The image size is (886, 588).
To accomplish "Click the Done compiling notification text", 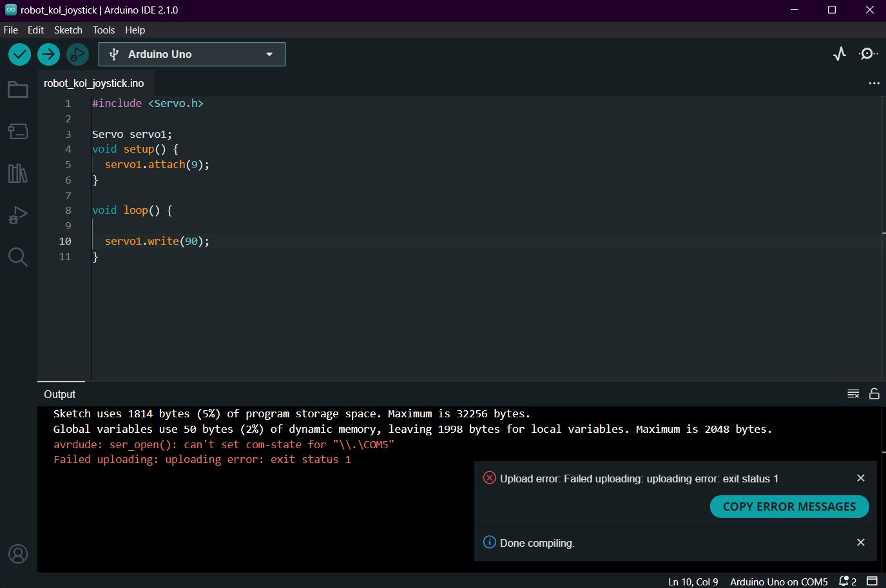I will pos(537,543).
